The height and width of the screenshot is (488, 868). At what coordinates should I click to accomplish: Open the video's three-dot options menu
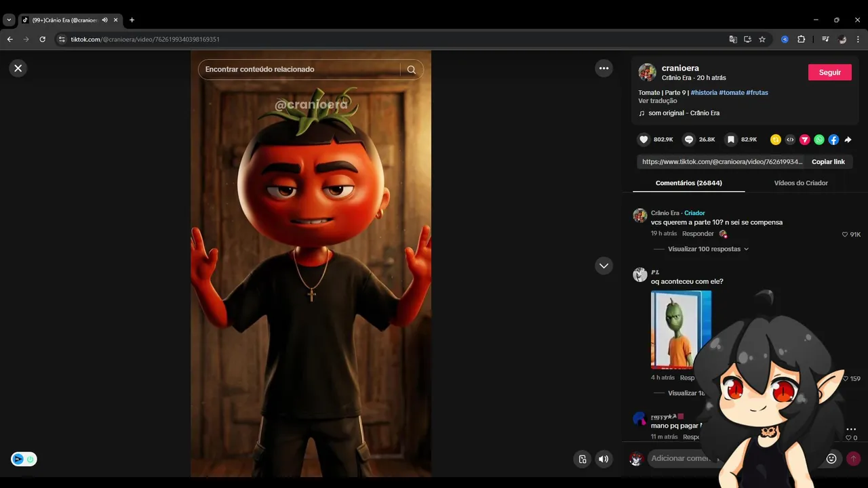(604, 68)
